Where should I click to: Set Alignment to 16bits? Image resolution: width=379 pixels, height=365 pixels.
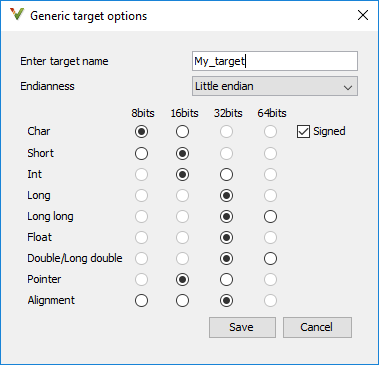(x=182, y=301)
